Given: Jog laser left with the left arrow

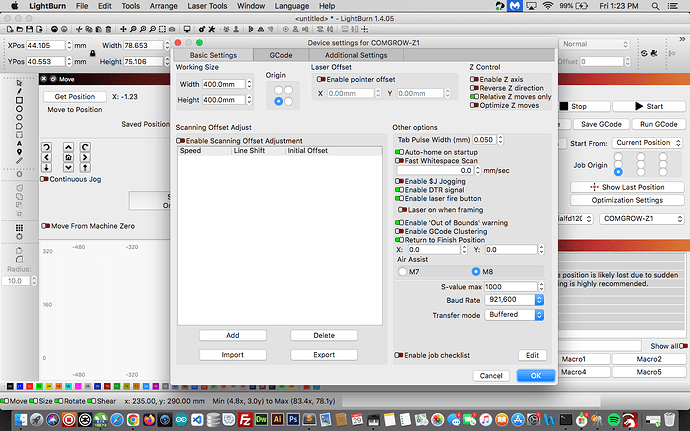Looking at the screenshot, I should point(46,157).
